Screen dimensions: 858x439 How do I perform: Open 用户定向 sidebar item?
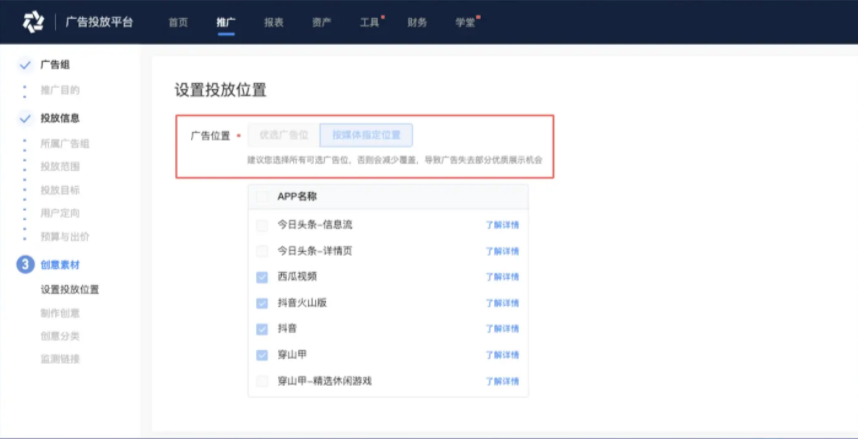(60, 213)
